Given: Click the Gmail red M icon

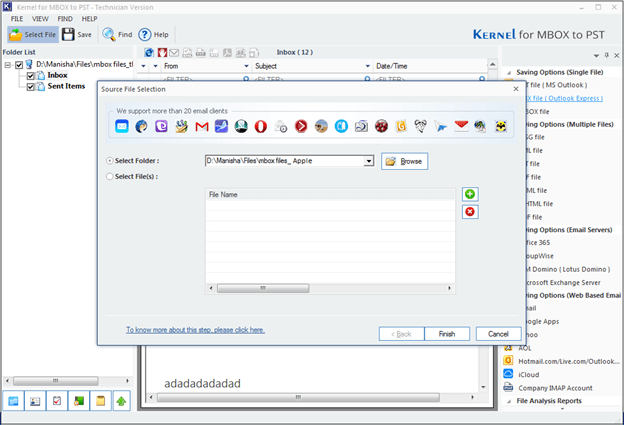Looking at the screenshot, I should pyautogui.click(x=202, y=127).
